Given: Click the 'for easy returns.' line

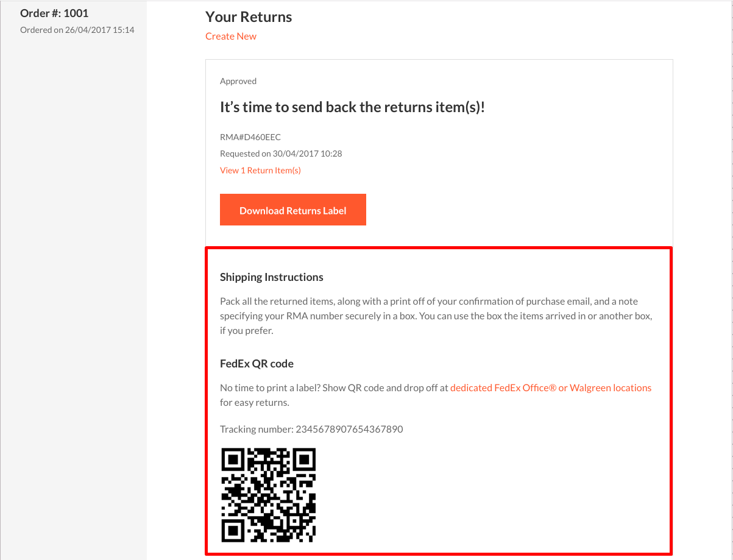Looking at the screenshot, I should (x=255, y=403).
